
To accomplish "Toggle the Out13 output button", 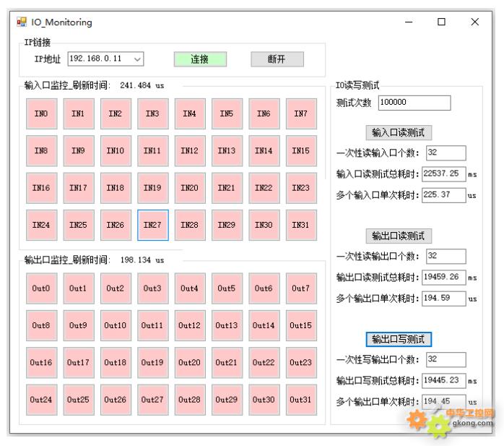I will coord(226,325).
